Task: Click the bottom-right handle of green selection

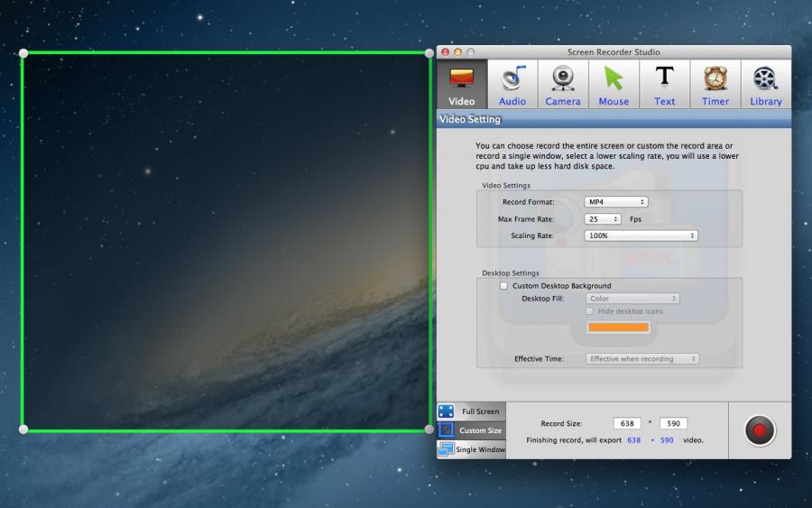Action: point(429,429)
